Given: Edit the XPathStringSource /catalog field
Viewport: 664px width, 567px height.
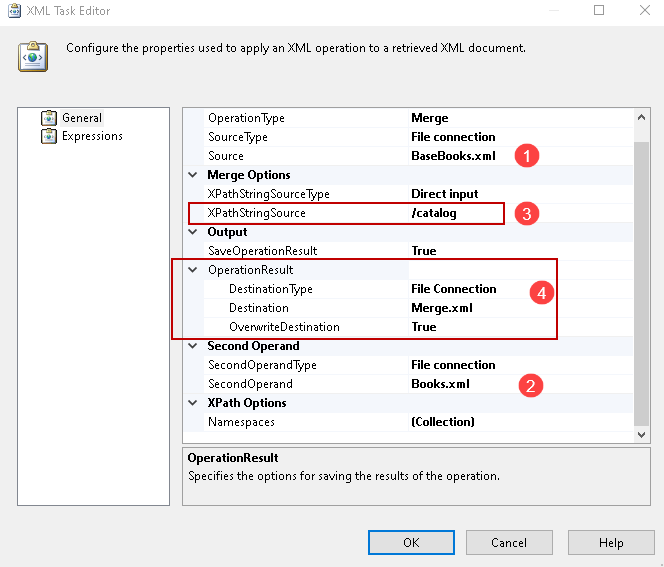Looking at the screenshot, I should click(440, 213).
